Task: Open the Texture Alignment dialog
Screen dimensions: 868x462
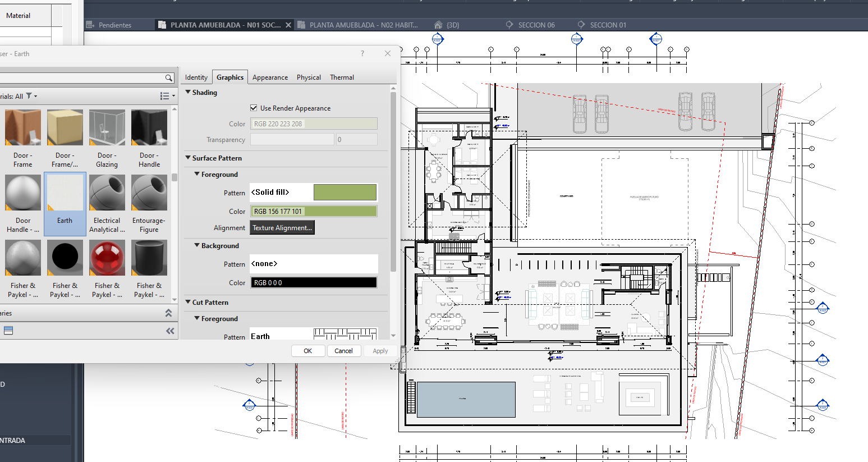Action: [282, 227]
